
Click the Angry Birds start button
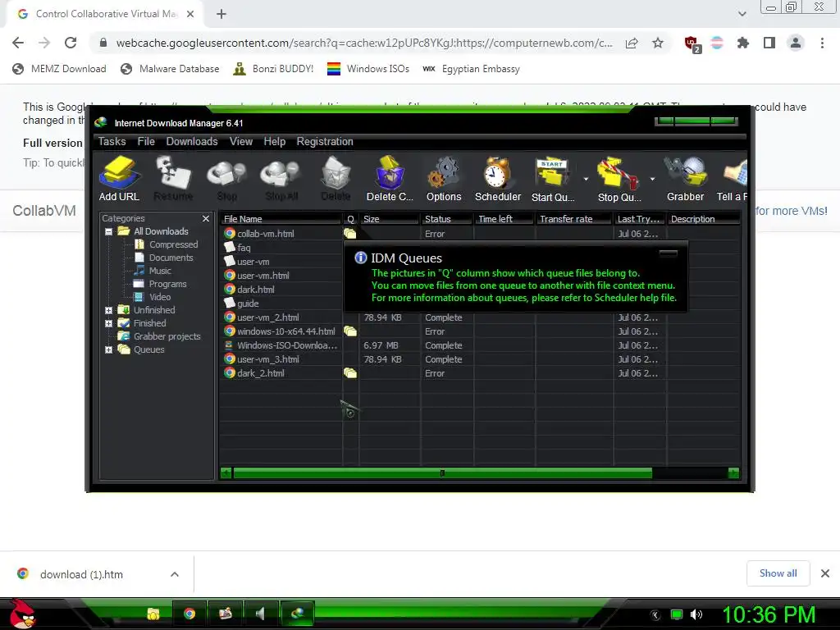click(21, 614)
